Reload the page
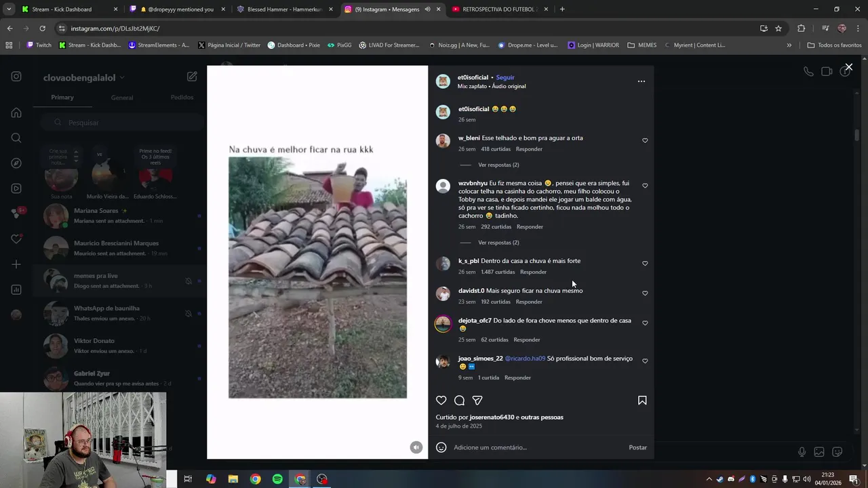This screenshot has width=868, height=488. [x=42, y=28]
